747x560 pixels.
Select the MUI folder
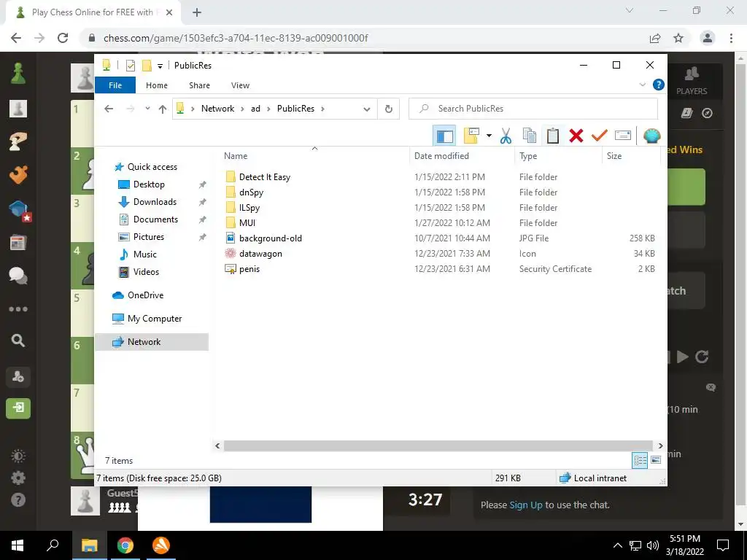tap(247, 223)
